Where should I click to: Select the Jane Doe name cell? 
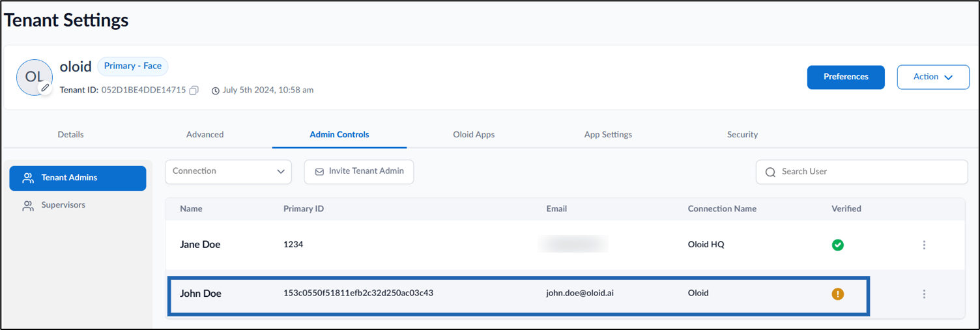pos(200,245)
